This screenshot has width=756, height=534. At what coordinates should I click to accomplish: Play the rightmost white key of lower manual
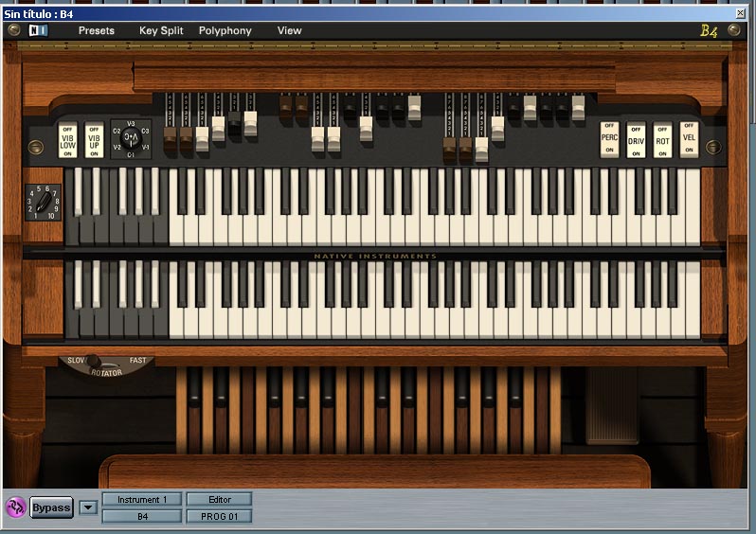693,300
